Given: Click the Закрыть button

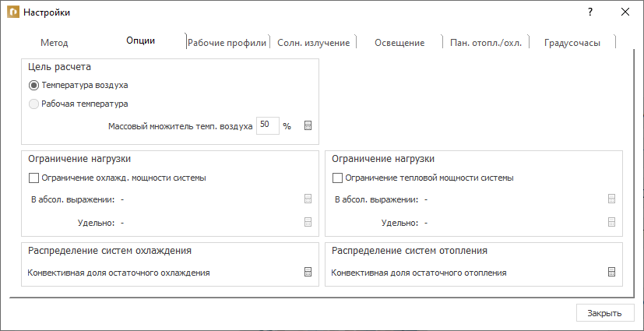Looking at the screenshot, I should [x=605, y=313].
